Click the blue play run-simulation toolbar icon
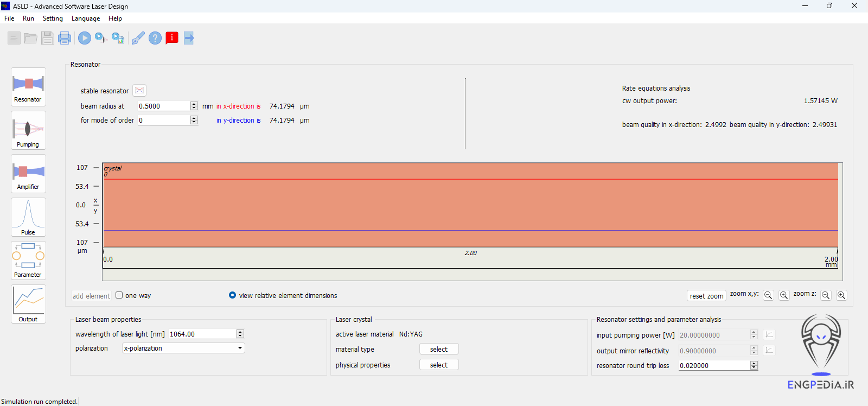The image size is (868, 406). point(85,38)
